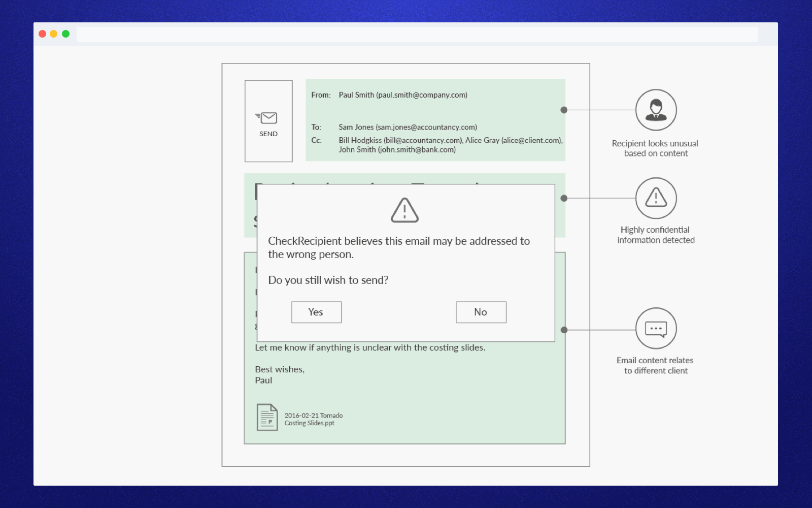
Task: Select the email content speech bubble icon
Action: click(656, 328)
